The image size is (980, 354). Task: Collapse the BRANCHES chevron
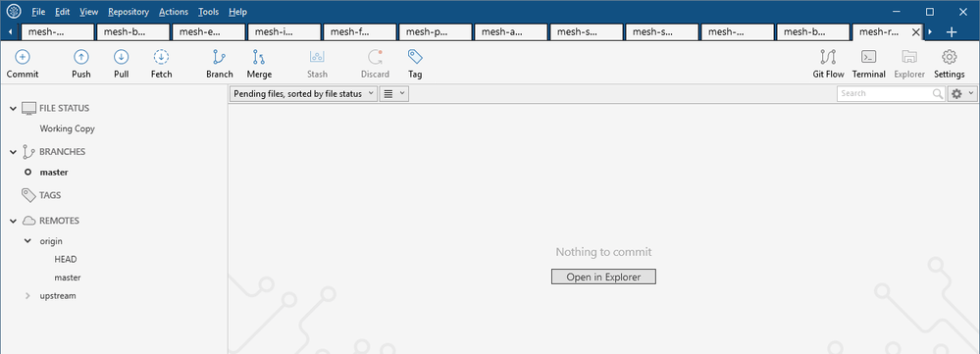[x=13, y=151]
